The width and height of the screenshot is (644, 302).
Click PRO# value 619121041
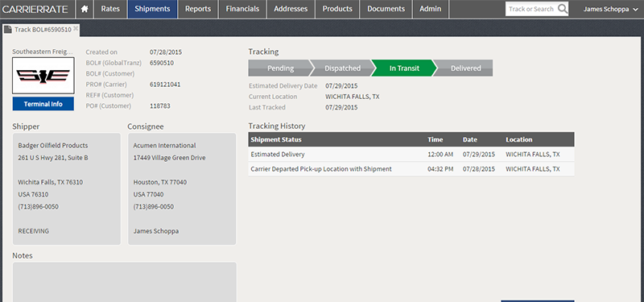point(165,85)
